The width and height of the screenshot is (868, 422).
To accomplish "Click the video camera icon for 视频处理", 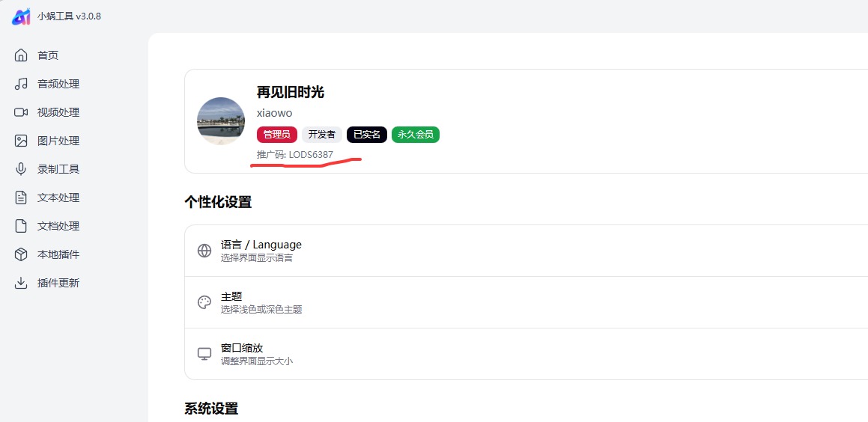I will coord(21,112).
